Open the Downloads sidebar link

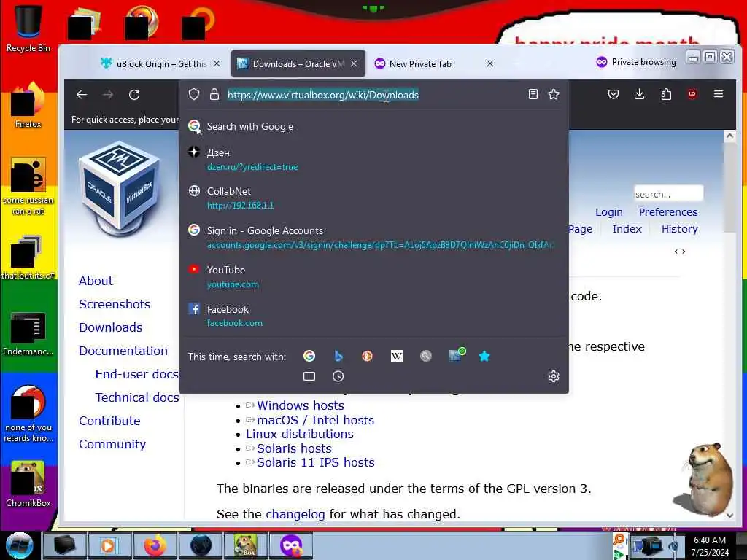(111, 327)
